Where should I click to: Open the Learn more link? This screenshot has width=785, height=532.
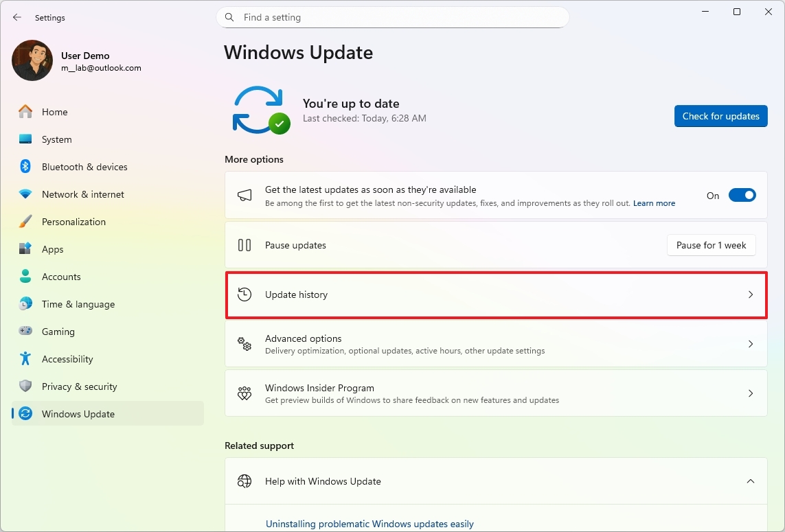[653, 203]
